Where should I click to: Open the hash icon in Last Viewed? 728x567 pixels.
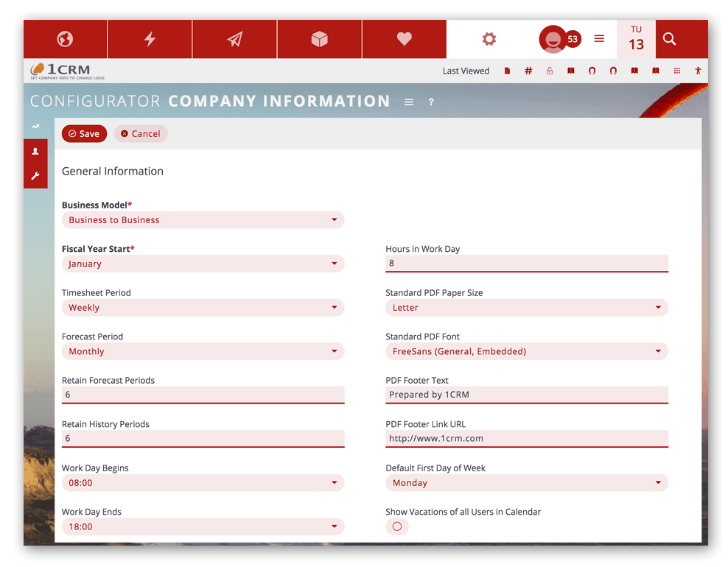pyautogui.click(x=528, y=71)
